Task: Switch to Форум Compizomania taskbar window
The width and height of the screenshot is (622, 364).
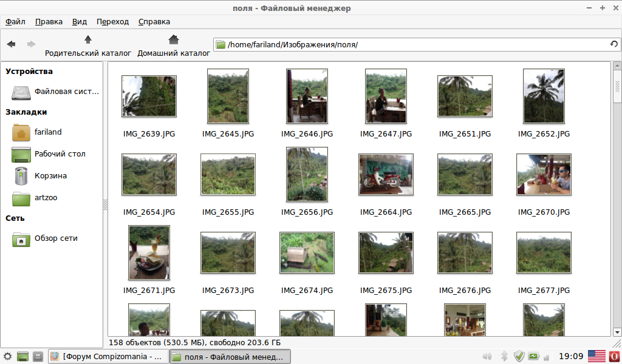Action: click(x=107, y=356)
